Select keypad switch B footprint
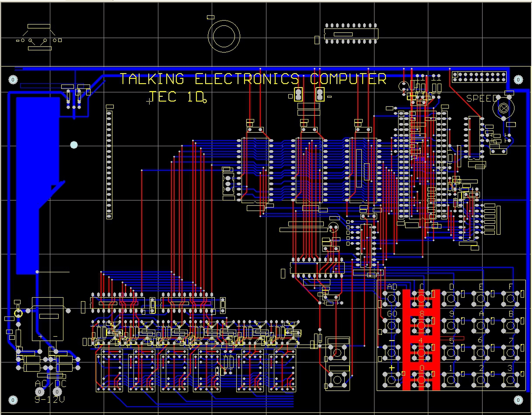The height and width of the screenshot is (415, 532). [x=510, y=326]
